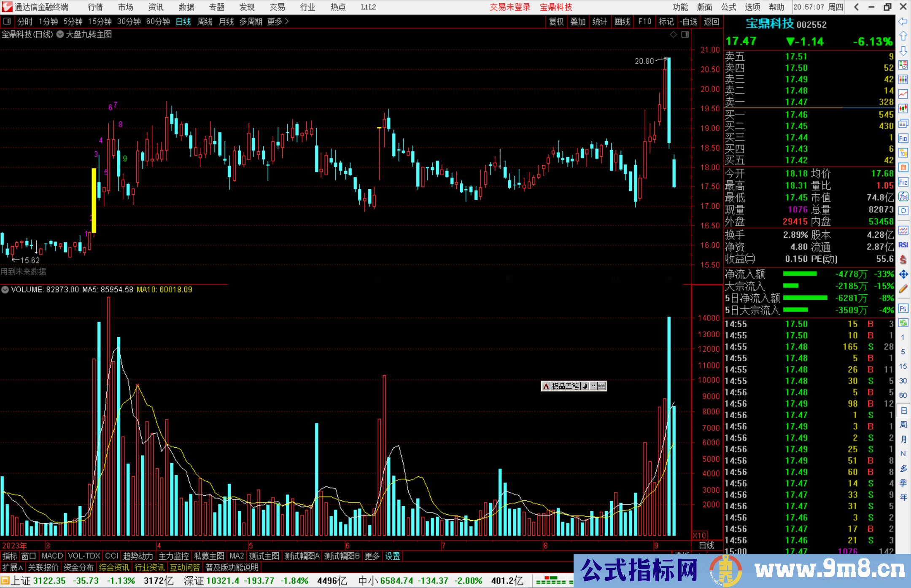The width and height of the screenshot is (911, 588).
Task: Open the f(x) formula sidebar icon
Action: [x=903, y=196]
